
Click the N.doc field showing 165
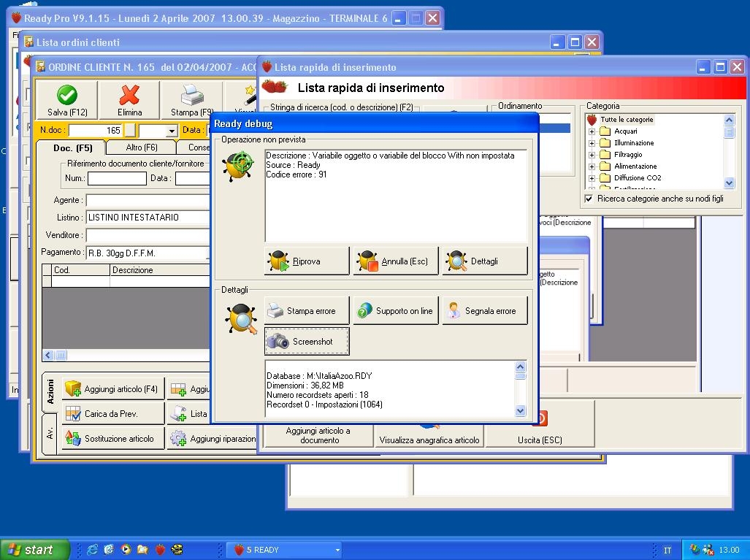tap(96, 130)
